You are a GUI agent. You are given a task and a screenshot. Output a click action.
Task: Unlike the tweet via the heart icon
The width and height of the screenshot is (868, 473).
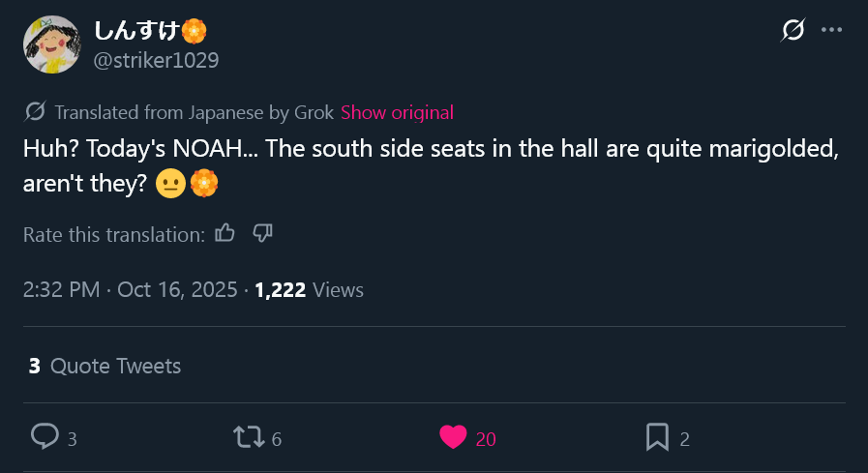pyautogui.click(x=453, y=437)
